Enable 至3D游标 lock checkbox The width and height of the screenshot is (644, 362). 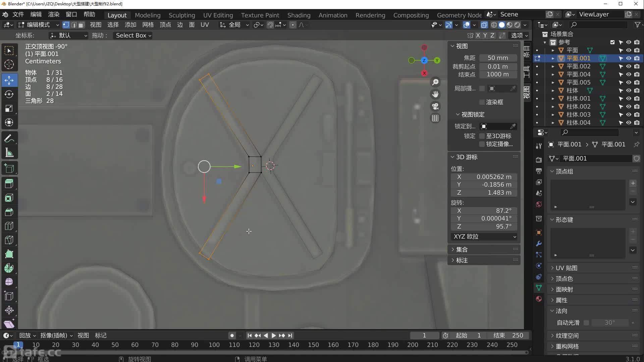[482, 136]
